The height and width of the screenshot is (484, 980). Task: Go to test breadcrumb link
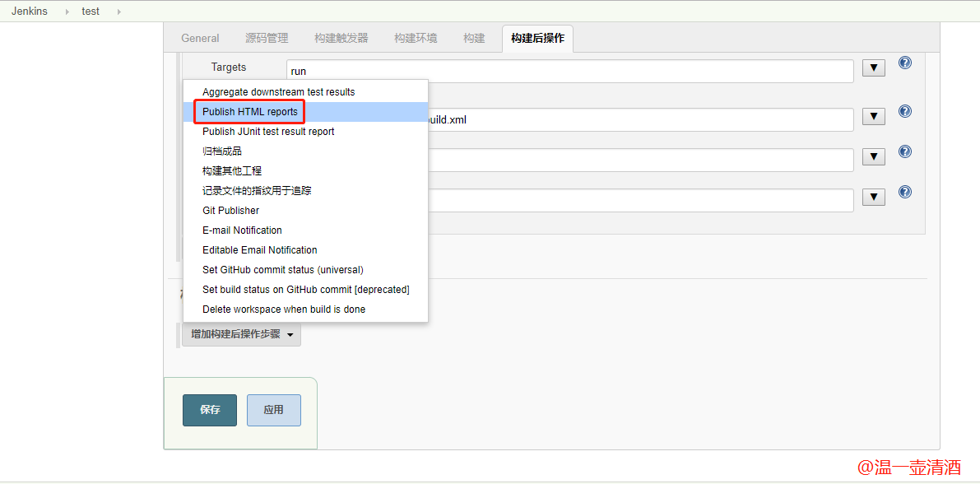[x=91, y=12]
